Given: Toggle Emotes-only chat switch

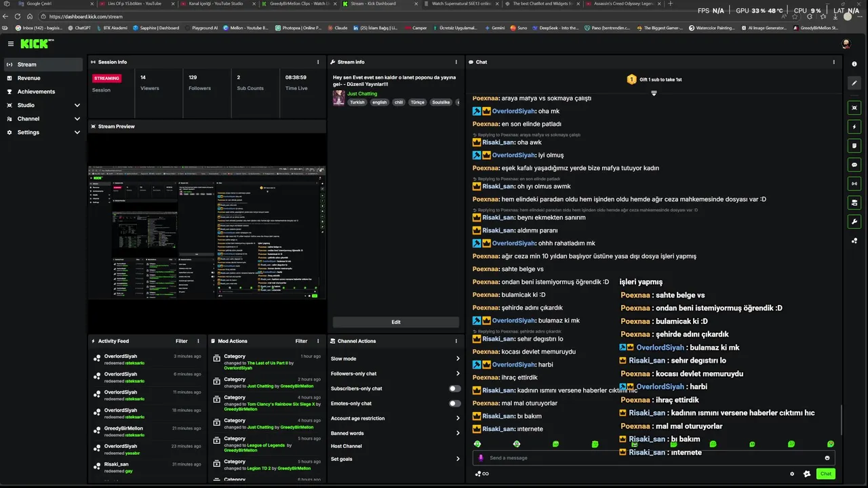Looking at the screenshot, I should point(455,403).
